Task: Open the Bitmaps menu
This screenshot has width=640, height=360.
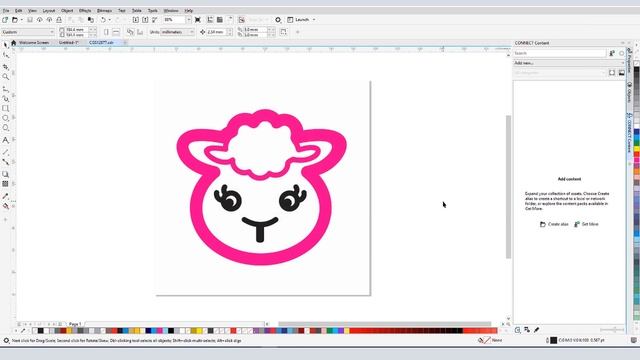Action: coord(104,11)
